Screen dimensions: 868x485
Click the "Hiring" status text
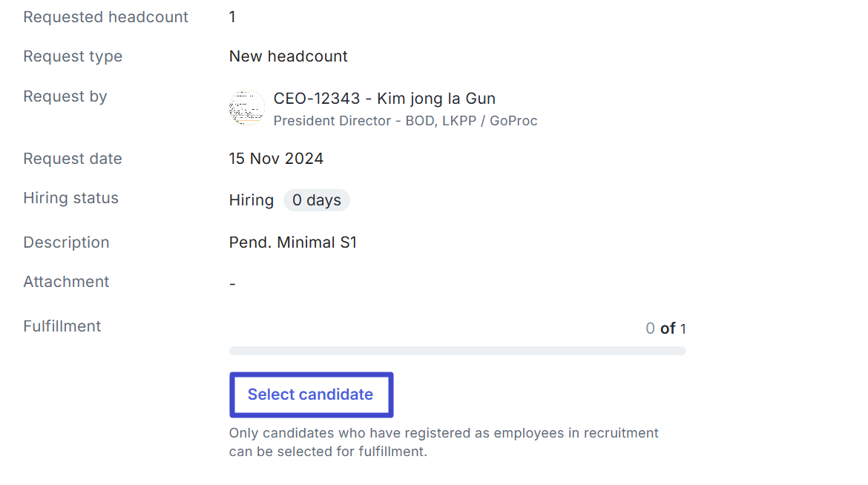tap(251, 200)
